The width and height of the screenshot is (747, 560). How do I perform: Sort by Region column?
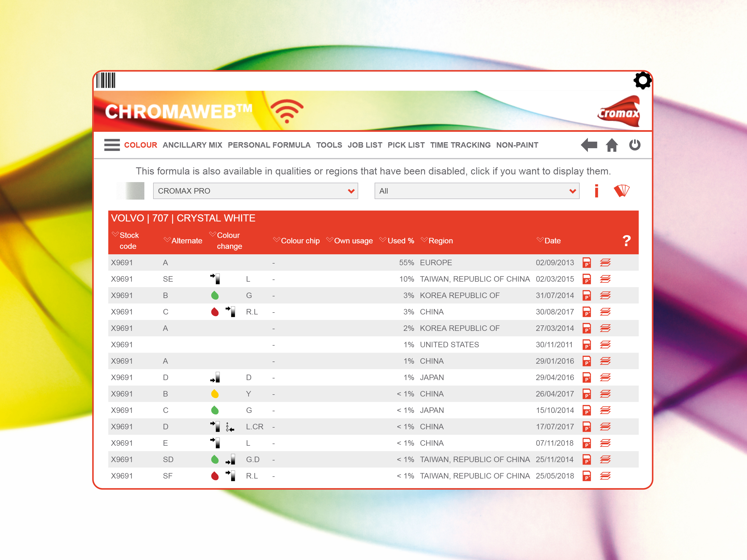click(437, 241)
